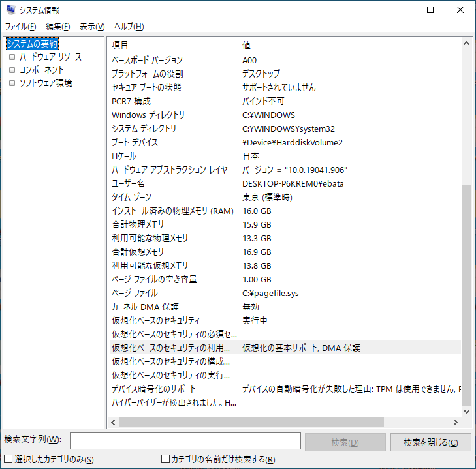Click the System Information app icon in title bar
Screen dimensions: 476x469
pyautogui.click(x=10, y=10)
